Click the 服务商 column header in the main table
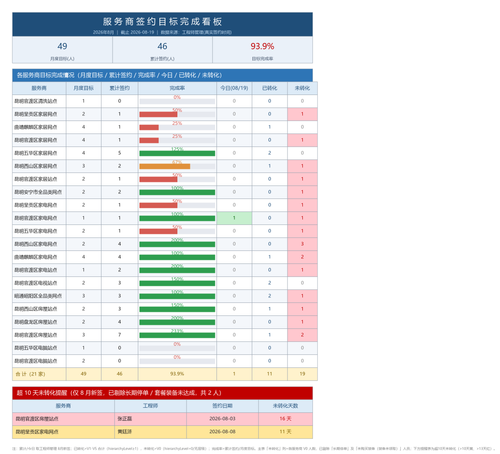 tap(39, 88)
